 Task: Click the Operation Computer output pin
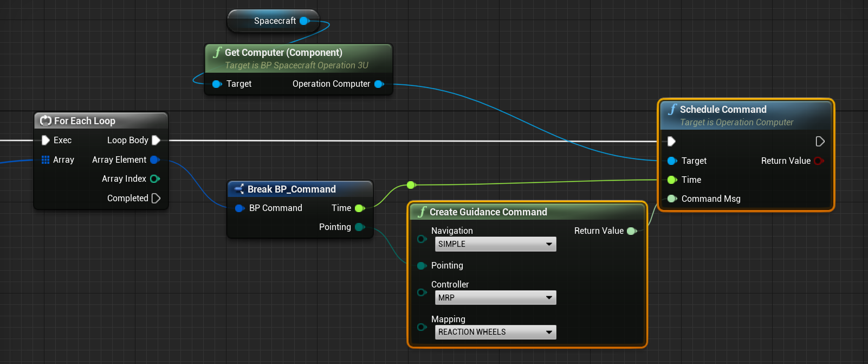point(379,84)
